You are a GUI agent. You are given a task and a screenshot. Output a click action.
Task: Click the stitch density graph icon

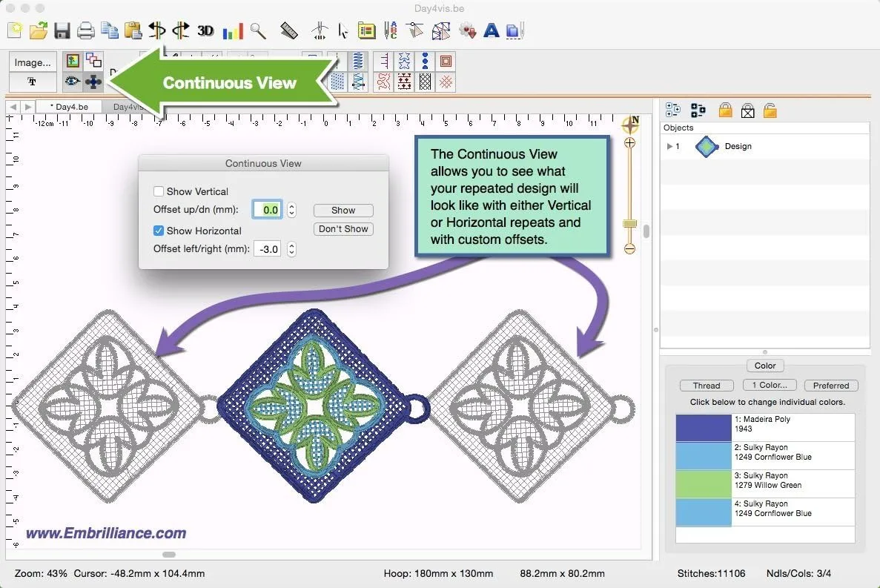pos(232,30)
